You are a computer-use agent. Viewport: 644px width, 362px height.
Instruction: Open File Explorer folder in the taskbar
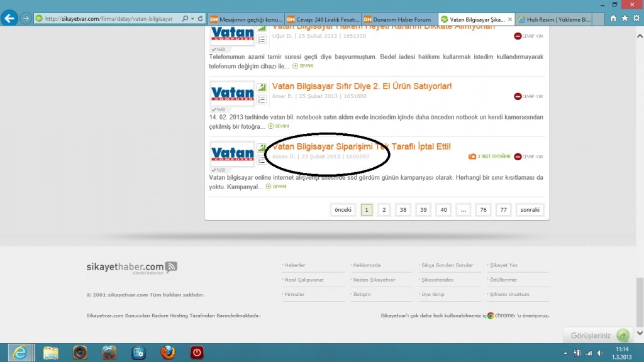coord(50,353)
